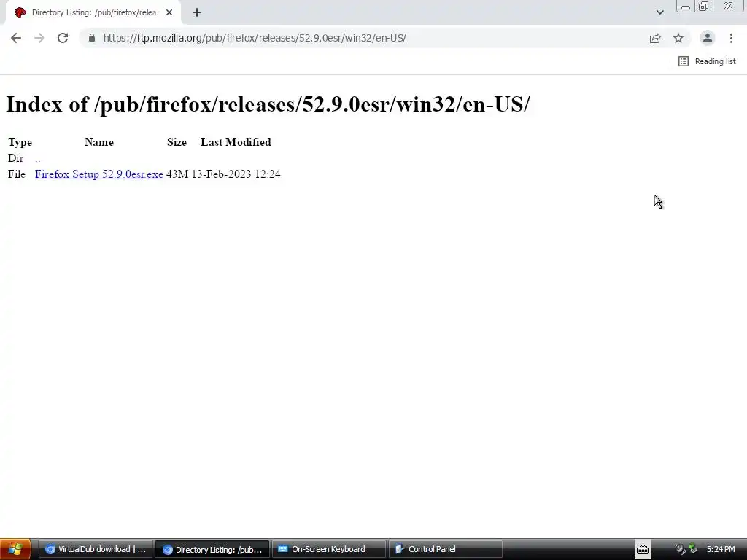Minimize the Chrome window
The width and height of the screenshot is (747, 560).
point(686,6)
